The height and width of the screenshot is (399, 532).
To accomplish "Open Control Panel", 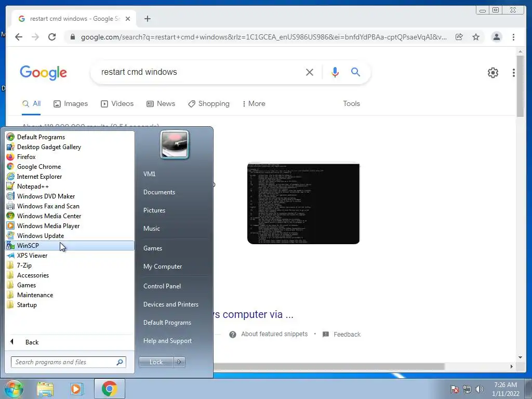I will (x=162, y=286).
